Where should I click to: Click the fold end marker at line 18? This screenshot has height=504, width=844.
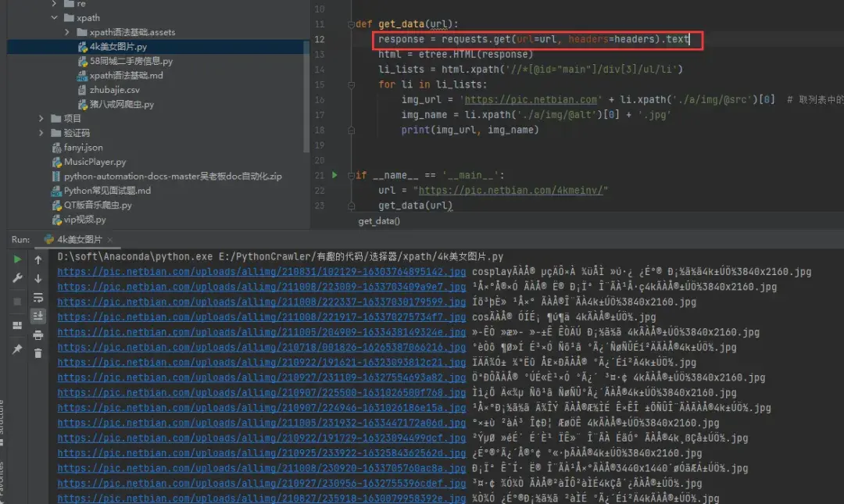tap(351, 130)
